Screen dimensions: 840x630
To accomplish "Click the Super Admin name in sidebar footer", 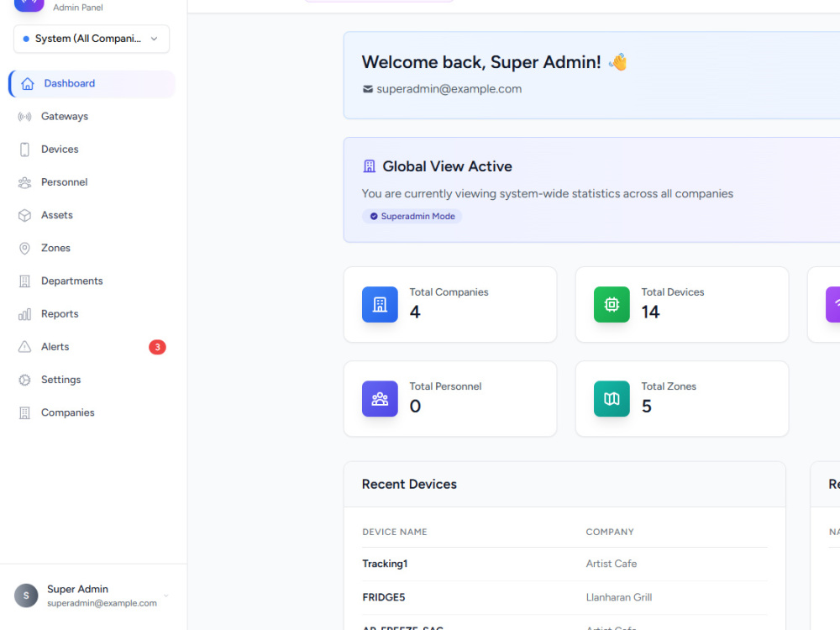I will click(x=77, y=590).
